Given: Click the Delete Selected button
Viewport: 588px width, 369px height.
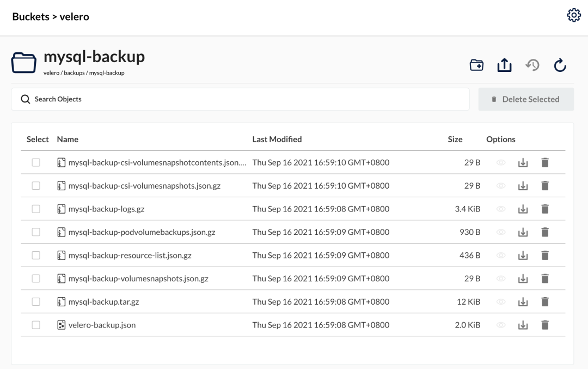Looking at the screenshot, I should point(526,99).
